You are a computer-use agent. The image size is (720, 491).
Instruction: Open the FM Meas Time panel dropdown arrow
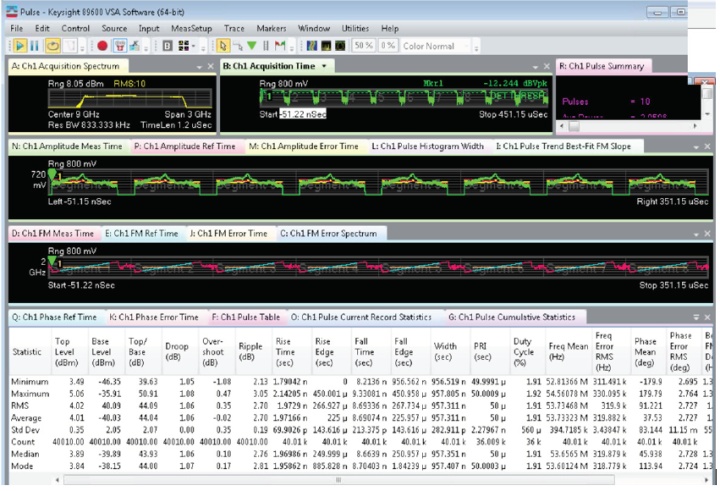696,234
